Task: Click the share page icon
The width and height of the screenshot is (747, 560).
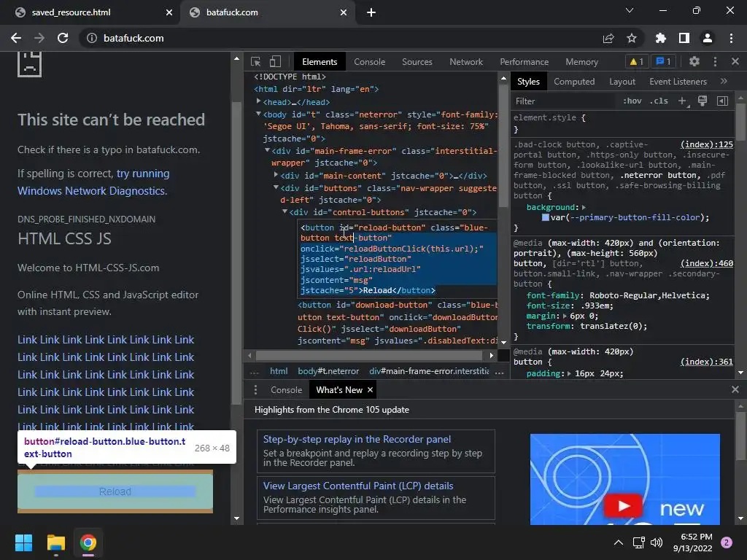Action: pyautogui.click(x=608, y=38)
